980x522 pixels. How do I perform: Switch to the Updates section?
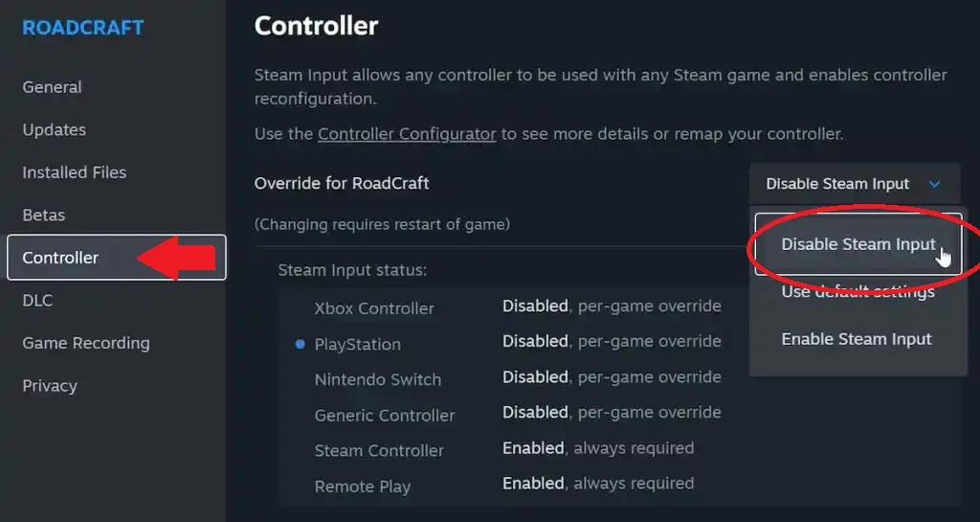55,129
